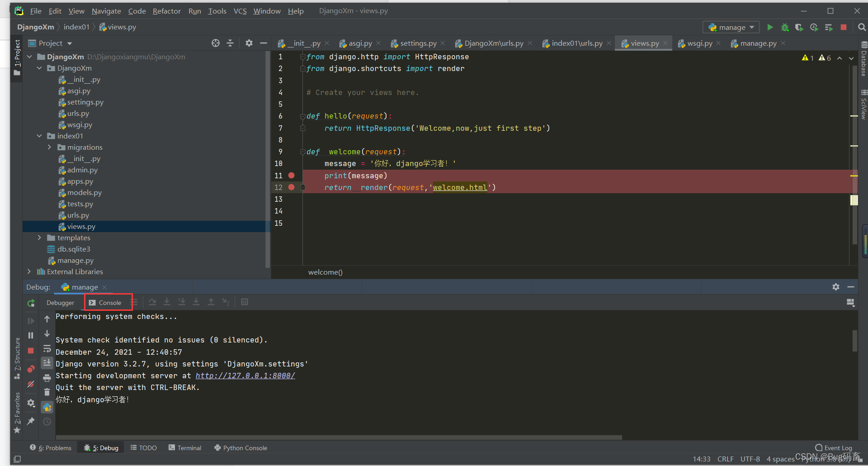View breakpoints double red circles icon

(31, 369)
